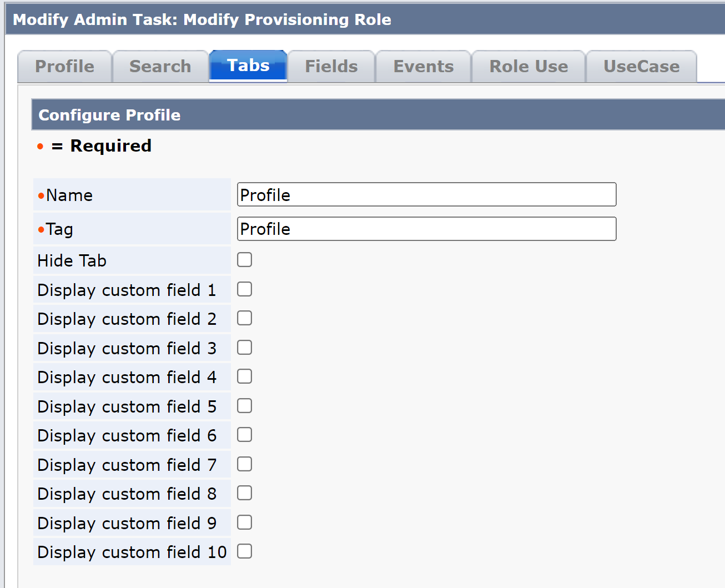Open the Events tab

(423, 67)
